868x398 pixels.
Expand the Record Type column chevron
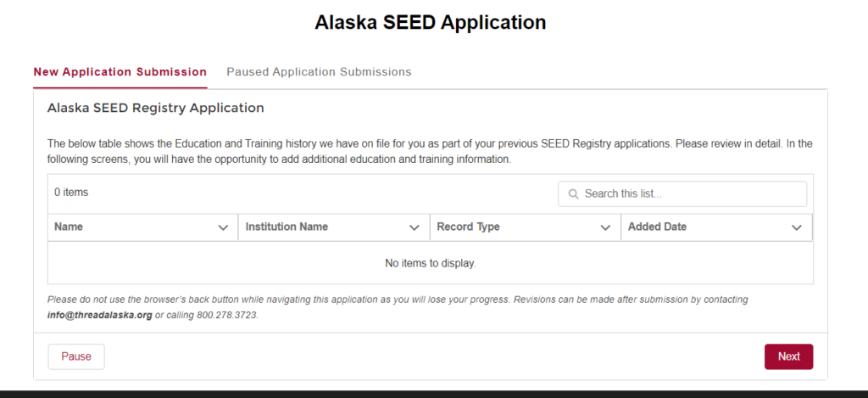605,227
